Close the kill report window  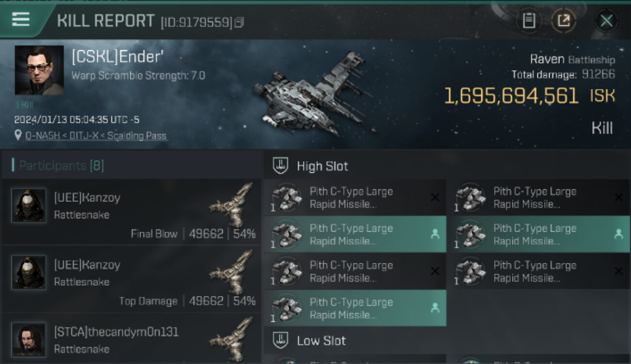click(x=606, y=21)
